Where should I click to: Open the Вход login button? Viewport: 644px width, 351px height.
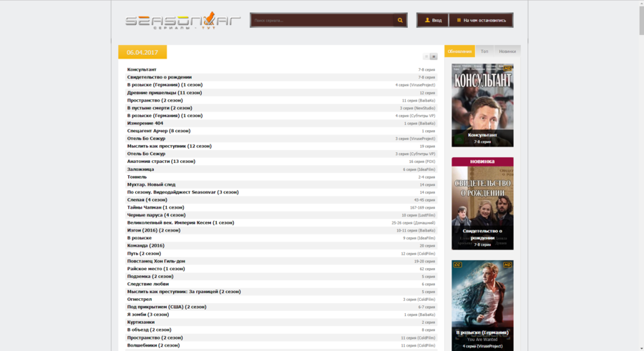433,20
